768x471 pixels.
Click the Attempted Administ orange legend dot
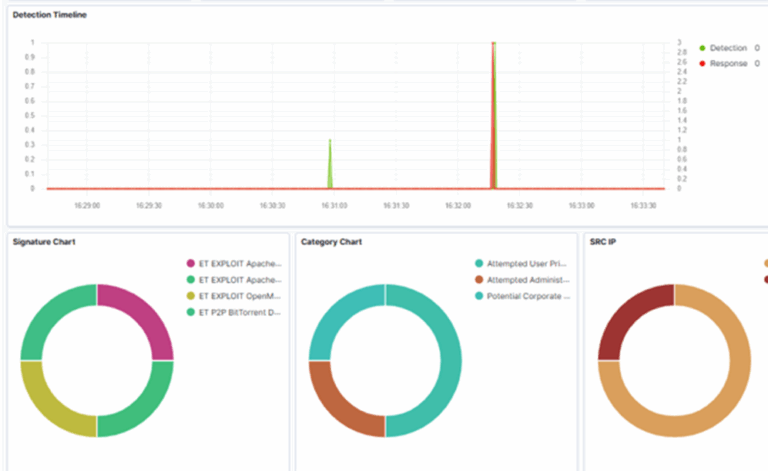tap(479, 280)
